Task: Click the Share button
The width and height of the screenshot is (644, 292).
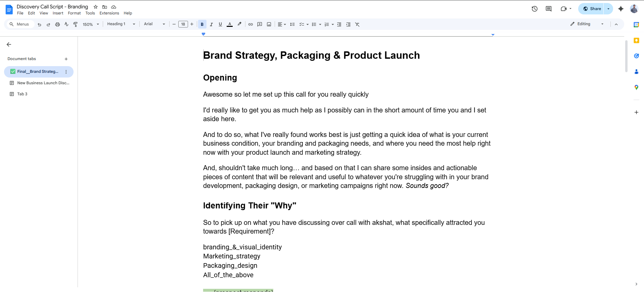Action: pos(592,9)
